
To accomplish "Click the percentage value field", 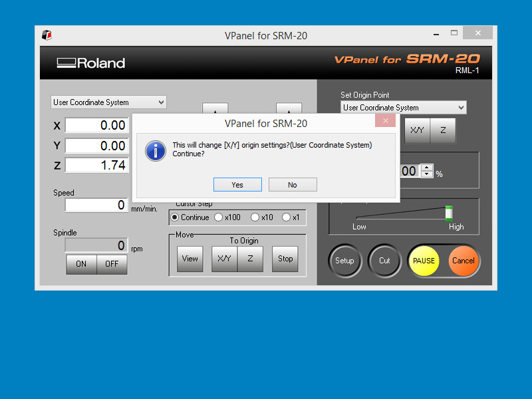I will click(410, 171).
